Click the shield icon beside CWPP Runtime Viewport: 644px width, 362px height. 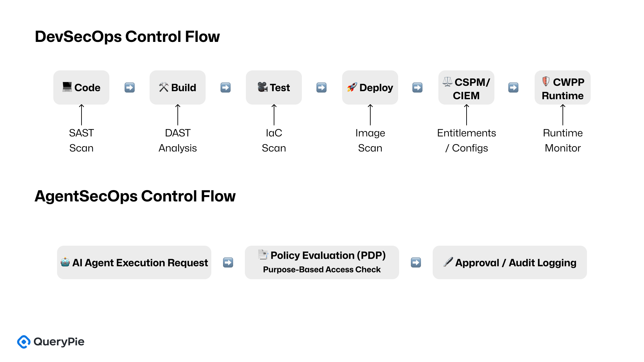coord(546,81)
